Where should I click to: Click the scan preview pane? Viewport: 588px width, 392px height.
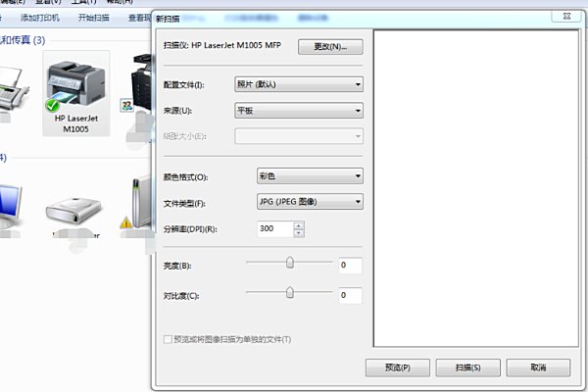coord(476,188)
